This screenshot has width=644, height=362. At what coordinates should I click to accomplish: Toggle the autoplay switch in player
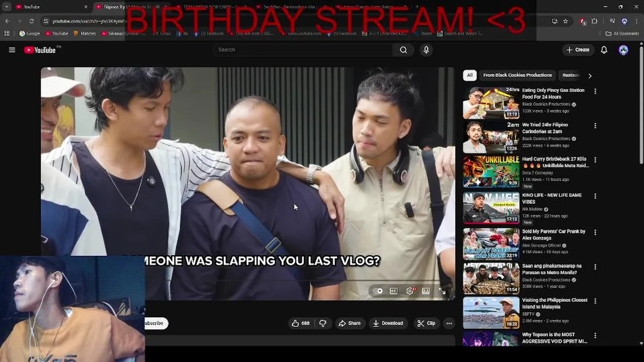378,291
